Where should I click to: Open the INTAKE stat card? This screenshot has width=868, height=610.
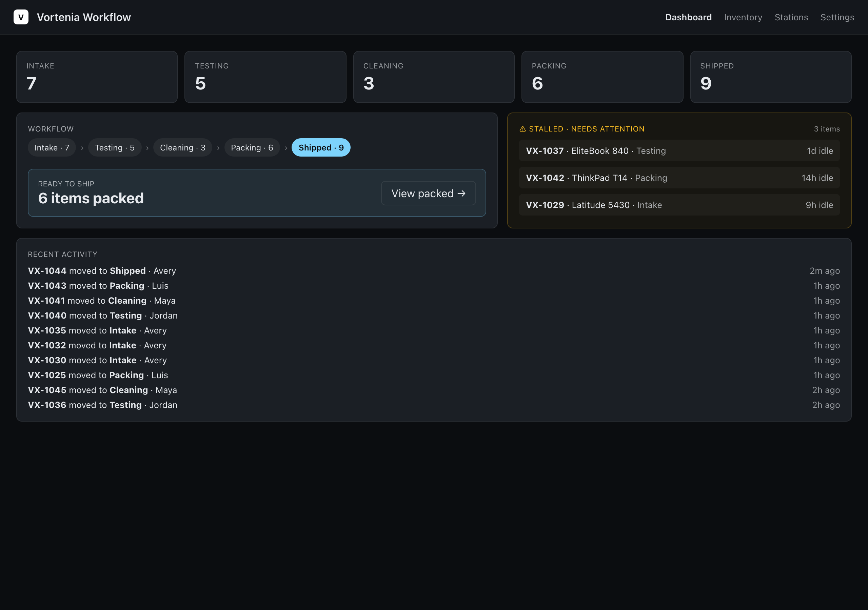coord(97,77)
